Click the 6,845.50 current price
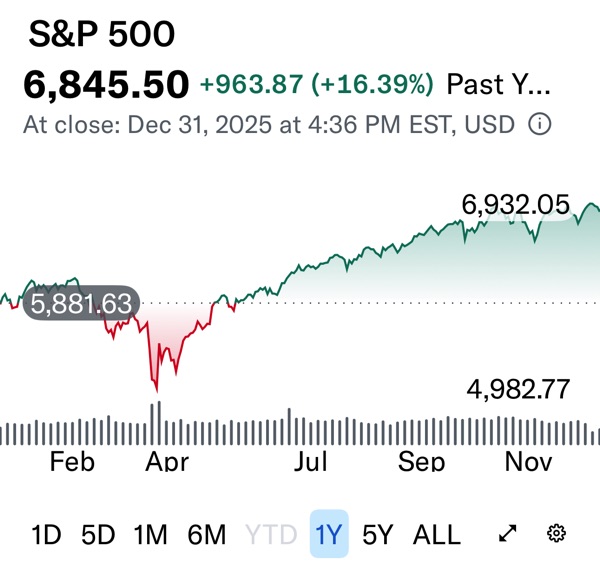Screen dimensions: 600x583 tap(106, 85)
